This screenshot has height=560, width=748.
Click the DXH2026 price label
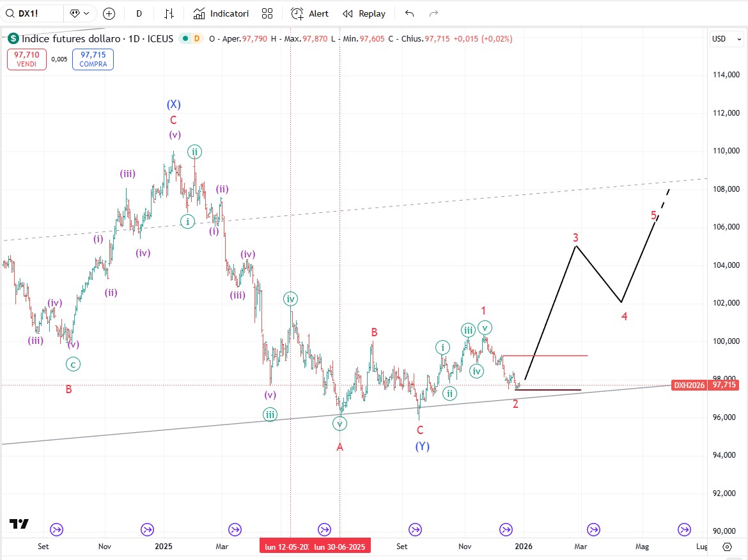689,385
